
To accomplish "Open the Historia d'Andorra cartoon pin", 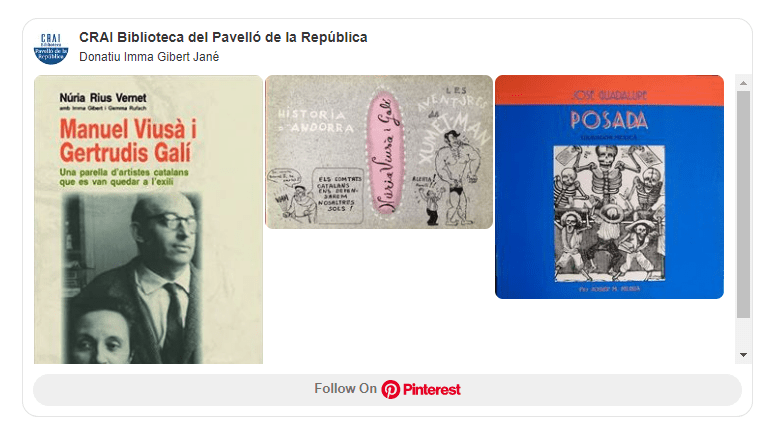I will tap(379, 152).
